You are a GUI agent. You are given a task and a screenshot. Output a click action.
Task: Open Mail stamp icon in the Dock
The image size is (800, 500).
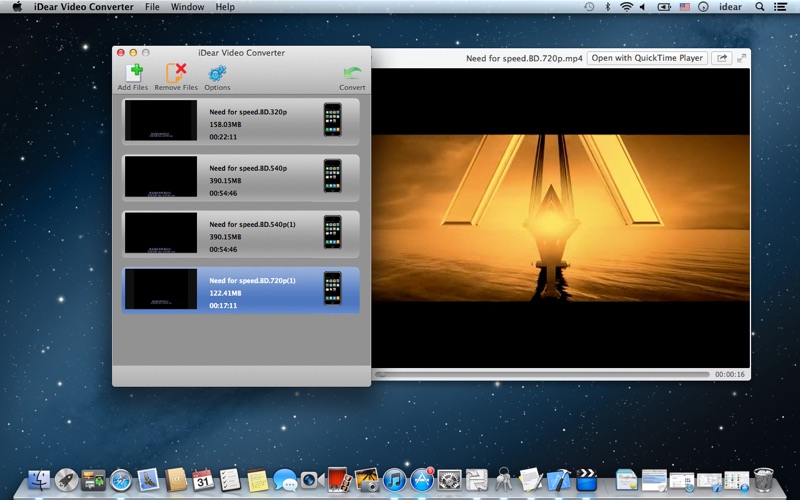point(148,480)
